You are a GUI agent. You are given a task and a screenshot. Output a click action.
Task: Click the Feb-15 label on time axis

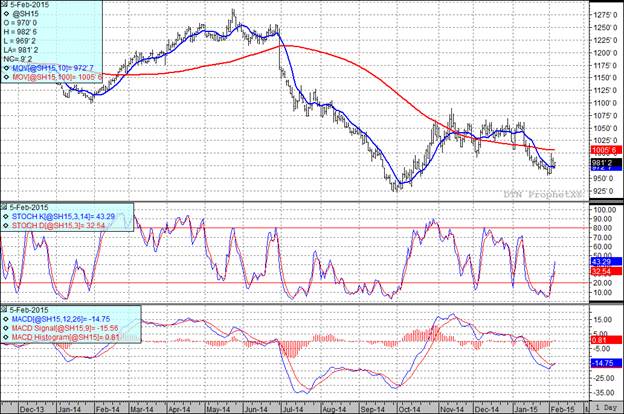point(563,409)
